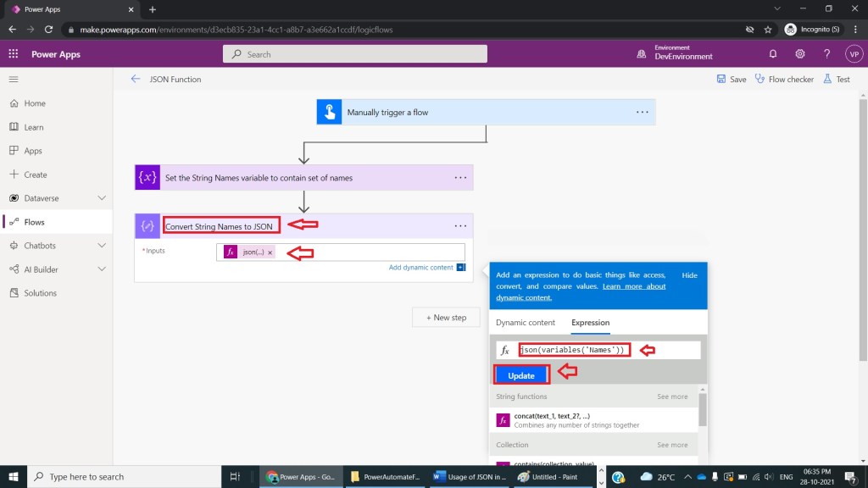Add a New step to the flow
Viewport: 868px width, 488px height.
point(446,318)
